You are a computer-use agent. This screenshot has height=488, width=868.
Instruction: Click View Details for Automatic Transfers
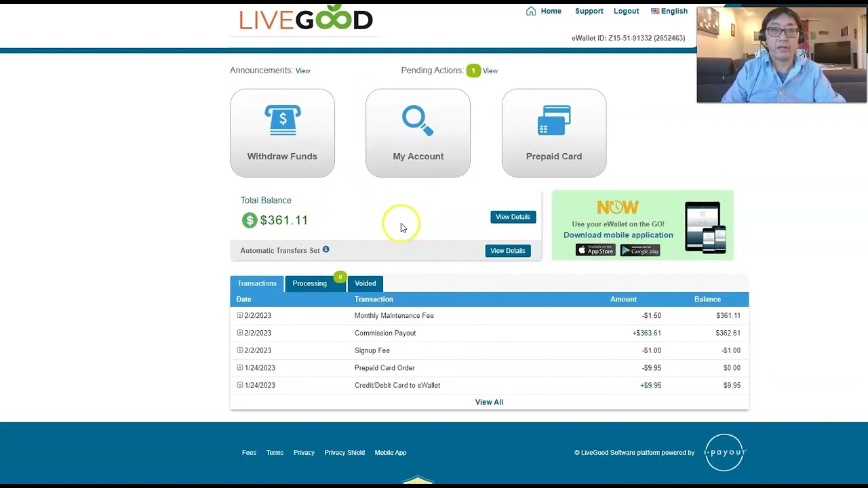tap(508, 251)
